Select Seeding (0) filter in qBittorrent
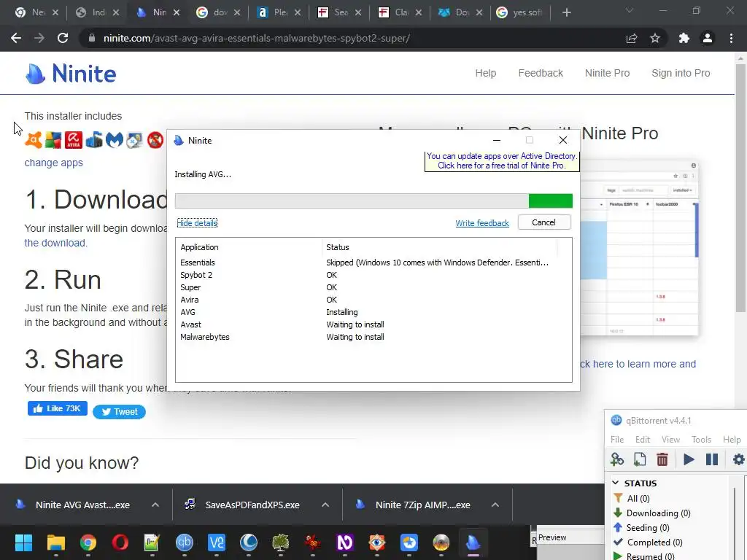 tap(641, 528)
